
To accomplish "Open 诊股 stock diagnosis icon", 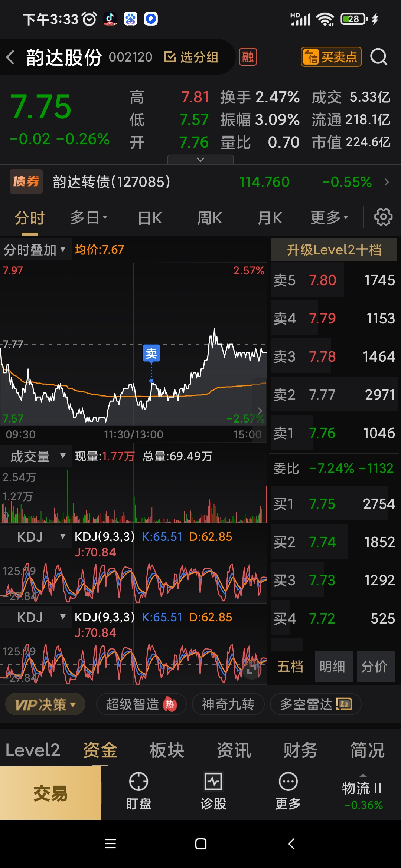I will 213,792.
